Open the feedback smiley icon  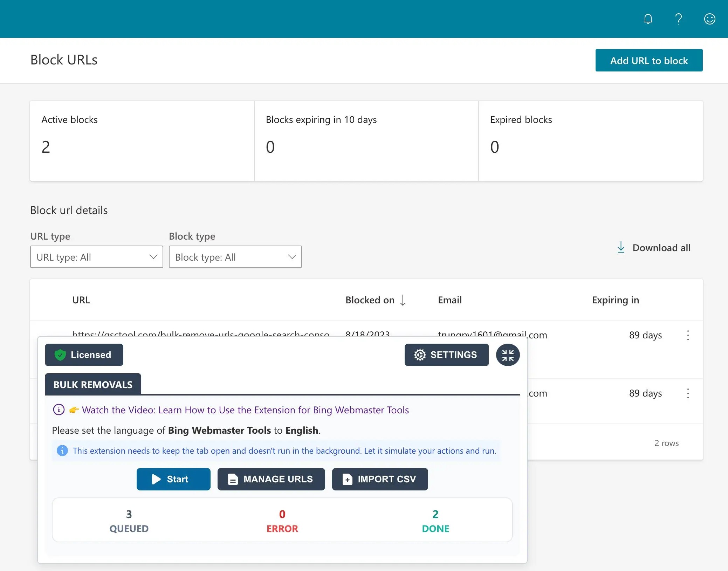pos(709,19)
